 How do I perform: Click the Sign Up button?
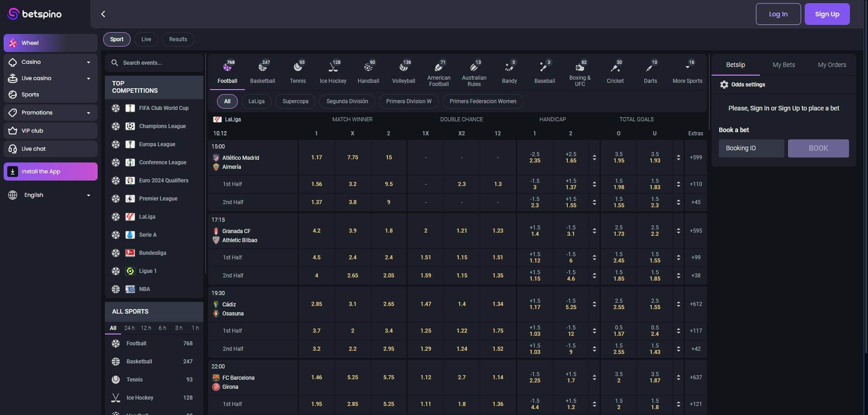(827, 14)
